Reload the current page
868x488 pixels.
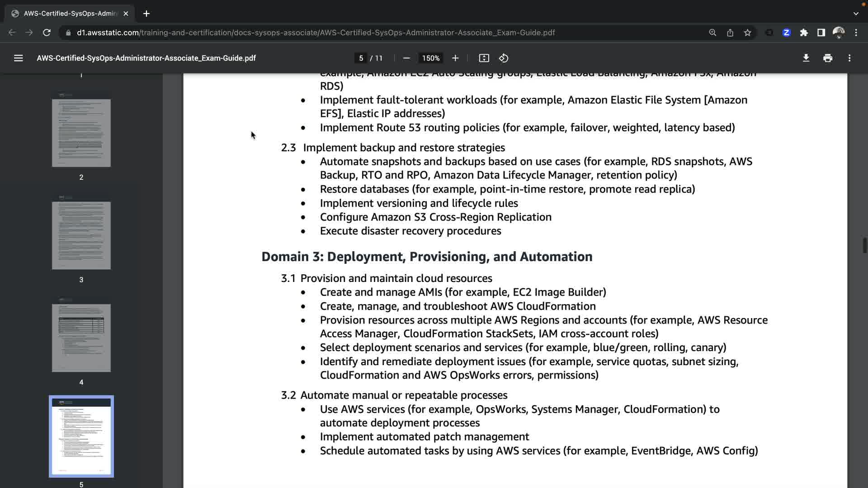(47, 33)
